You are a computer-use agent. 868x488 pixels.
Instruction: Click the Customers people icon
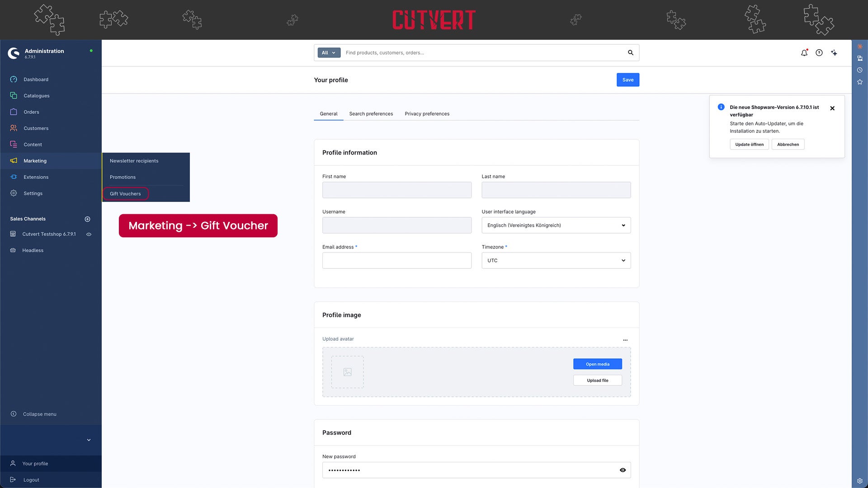click(x=14, y=128)
